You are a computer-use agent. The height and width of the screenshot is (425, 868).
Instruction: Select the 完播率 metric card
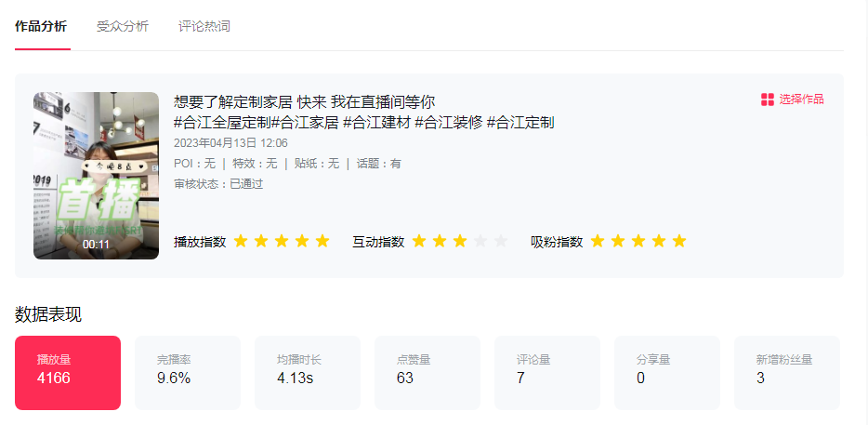pyautogui.click(x=188, y=372)
